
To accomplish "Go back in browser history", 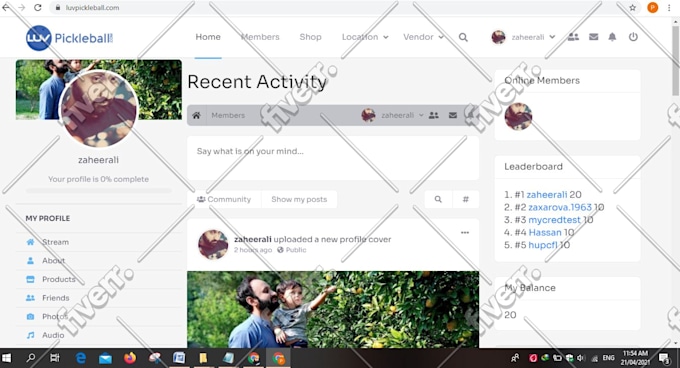I will [6, 7].
